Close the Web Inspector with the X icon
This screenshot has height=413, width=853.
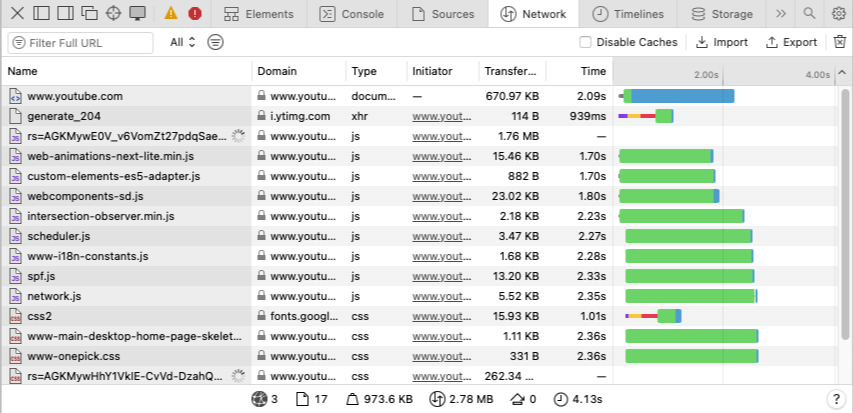point(17,13)
